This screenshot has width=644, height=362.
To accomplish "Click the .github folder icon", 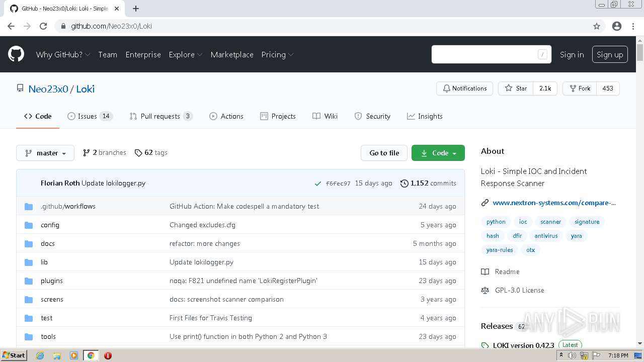I will (29, 206).
